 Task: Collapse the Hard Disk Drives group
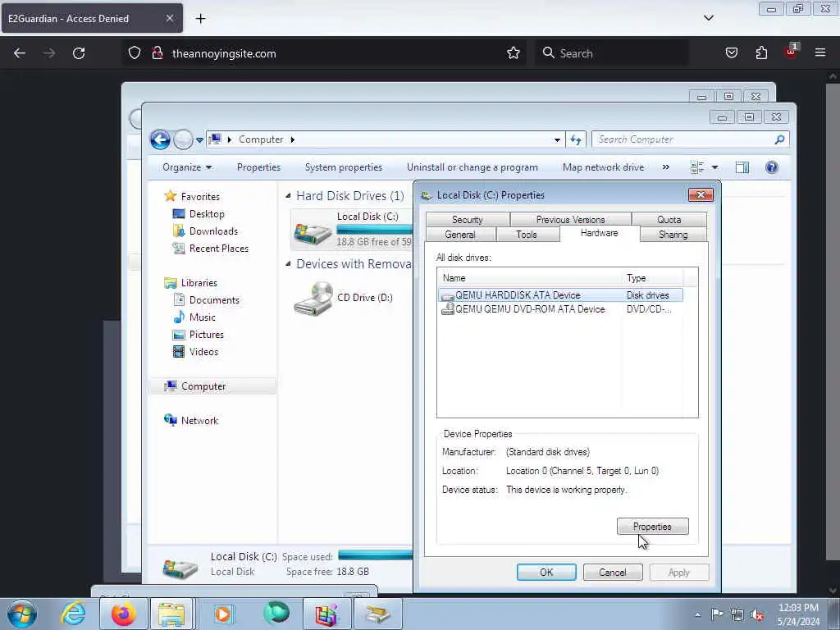[x=288, y=196]
